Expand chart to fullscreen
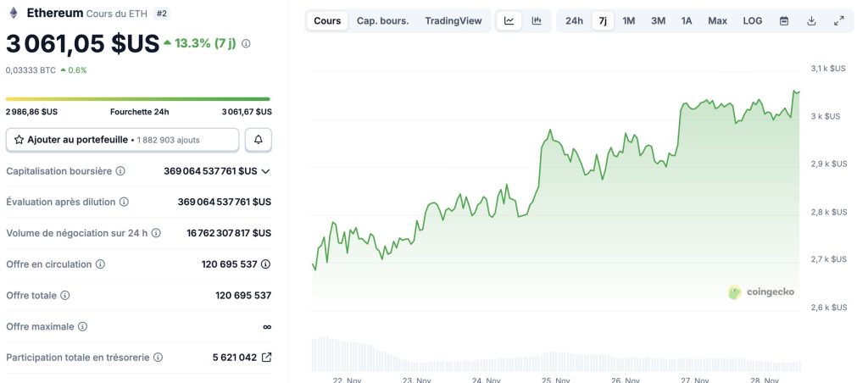This screenshot has height=383, width=868. pos(838,21)
